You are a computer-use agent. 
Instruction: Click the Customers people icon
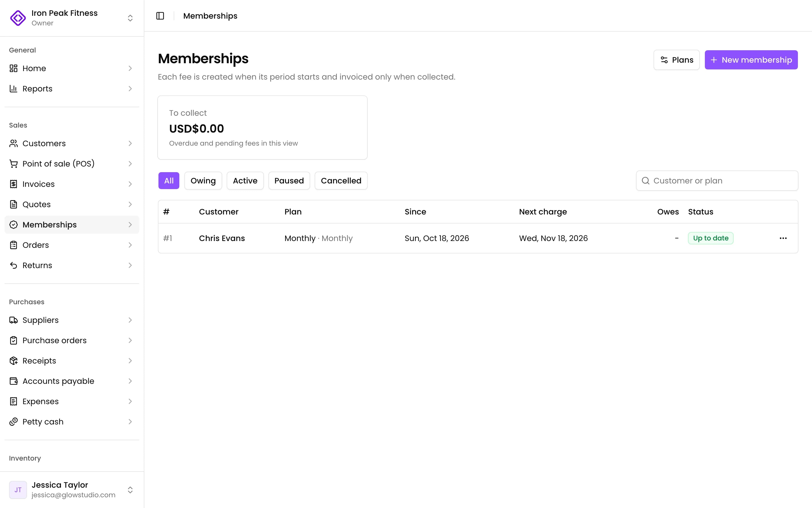tap(14, 143)
